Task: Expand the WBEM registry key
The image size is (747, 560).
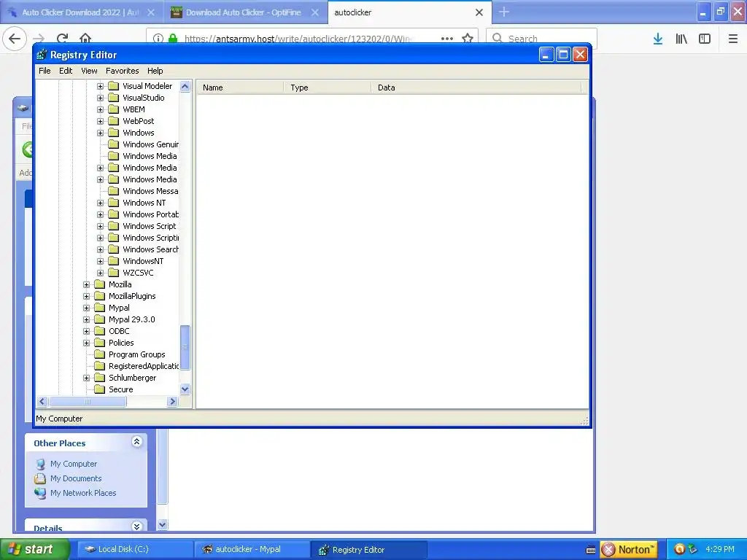Action: [x=100, y=109]
